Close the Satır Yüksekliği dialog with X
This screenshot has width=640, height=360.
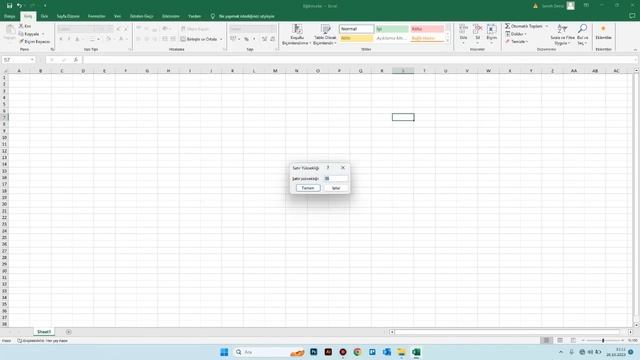343,168
